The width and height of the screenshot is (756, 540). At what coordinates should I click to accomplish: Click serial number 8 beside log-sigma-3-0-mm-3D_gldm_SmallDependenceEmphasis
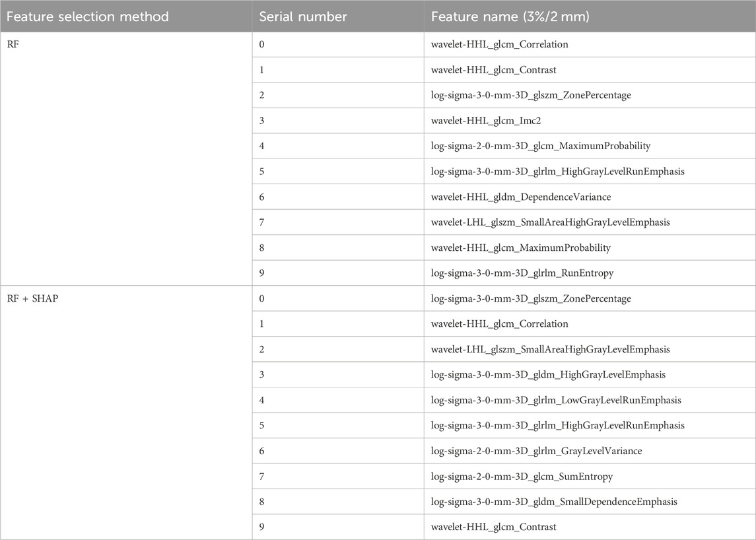(x=262, y=502)
